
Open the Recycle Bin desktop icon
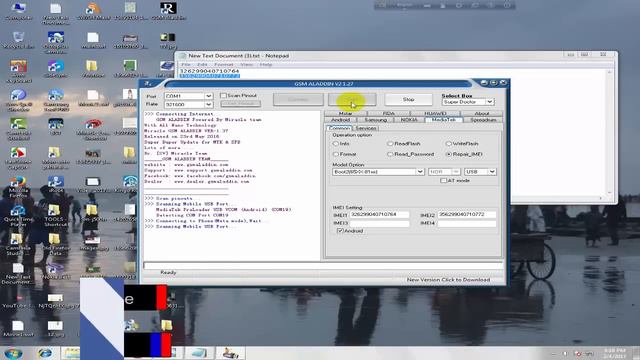(x=18, y=40)
